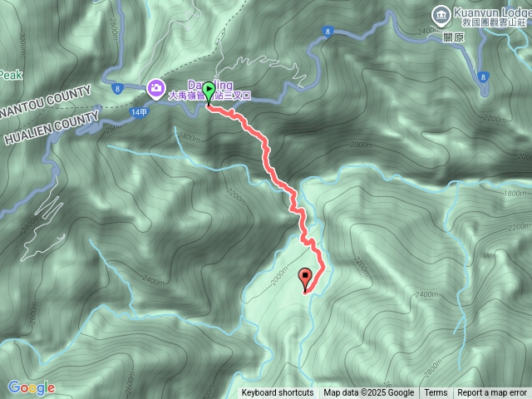Open the Terms link
This screenshot has width=532, height=399.
click(x=436, y=393)
